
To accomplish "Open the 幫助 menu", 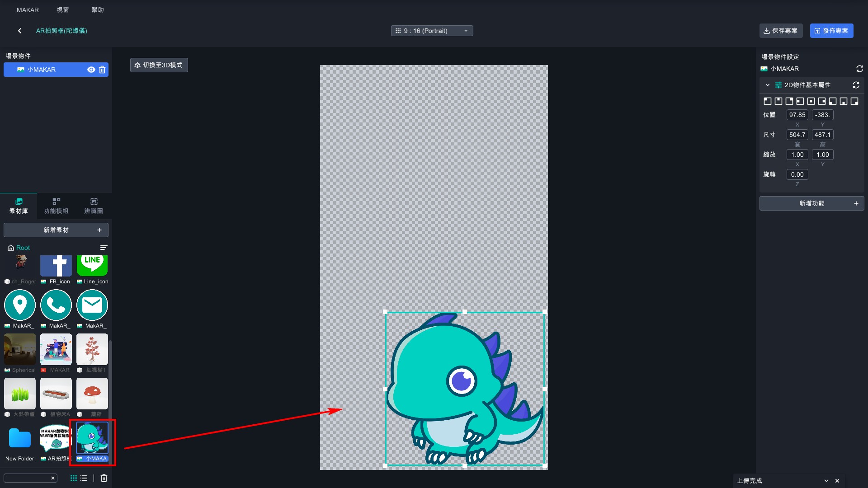I will coord(98,10).
